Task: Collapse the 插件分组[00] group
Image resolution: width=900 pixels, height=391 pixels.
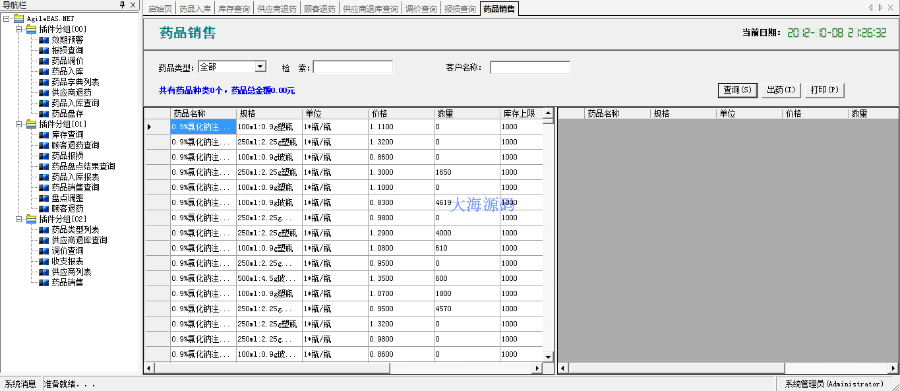Action: [19, 29]
